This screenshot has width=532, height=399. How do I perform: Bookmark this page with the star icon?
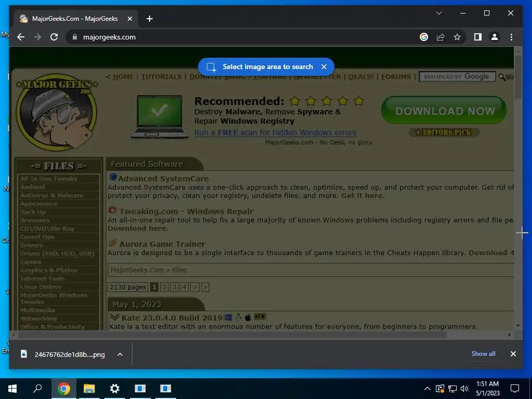tap(457, 37)
